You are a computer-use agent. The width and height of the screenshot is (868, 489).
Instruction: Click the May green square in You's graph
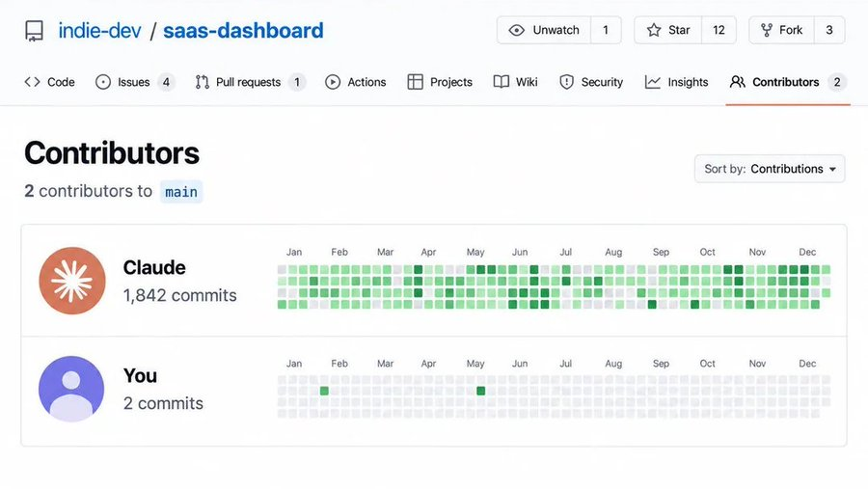click(481, 391)
